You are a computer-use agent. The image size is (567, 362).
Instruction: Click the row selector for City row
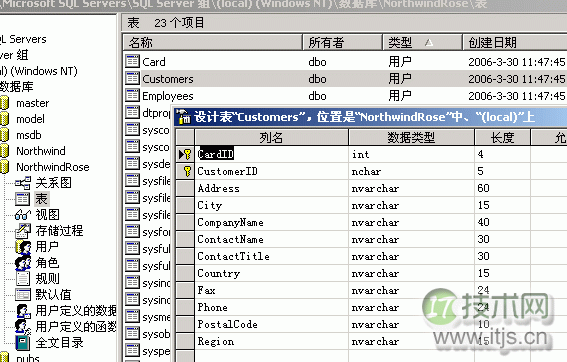[186, 205]
